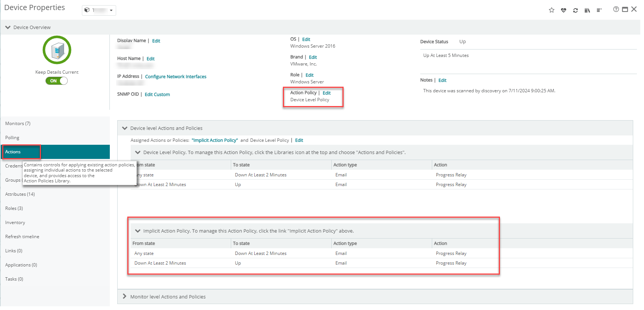
Task: Expand Monitor level Actions and Policies
Action: (124, 296)
